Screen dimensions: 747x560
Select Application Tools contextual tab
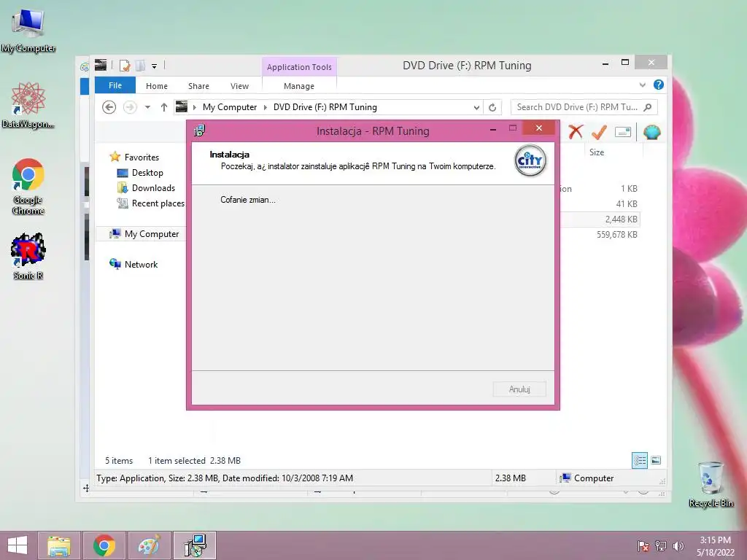(299, 66)
